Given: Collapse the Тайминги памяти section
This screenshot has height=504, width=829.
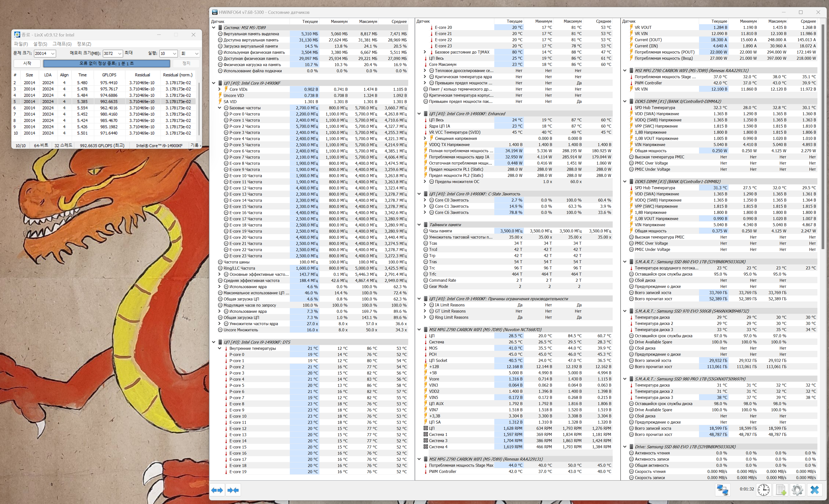Looking at the screenshot, I should coord(419,225).
